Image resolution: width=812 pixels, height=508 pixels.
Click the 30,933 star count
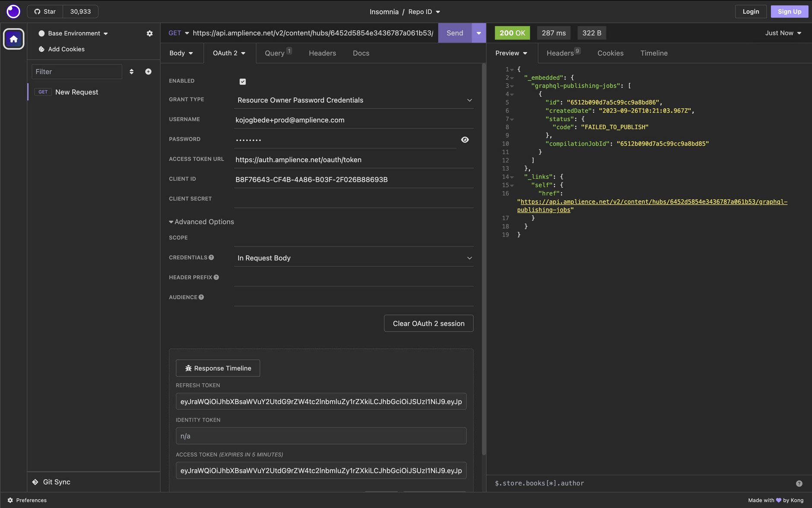tap(81, 12)
